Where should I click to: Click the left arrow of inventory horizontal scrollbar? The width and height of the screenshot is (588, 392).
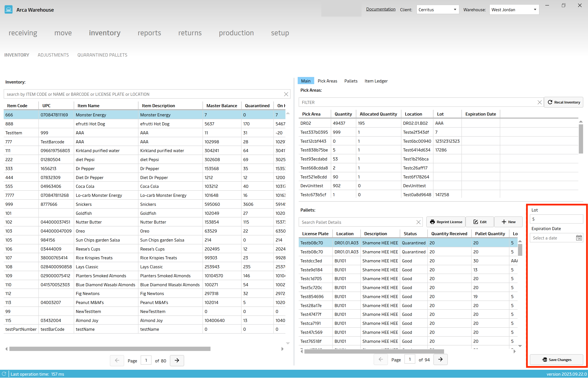[x=6, y=349]
